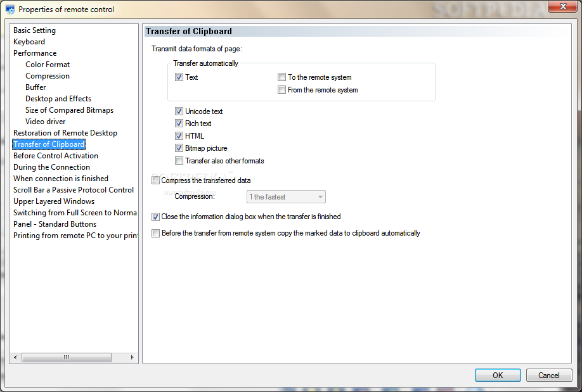Select the Color Format subitem

(x=48, y=65)
